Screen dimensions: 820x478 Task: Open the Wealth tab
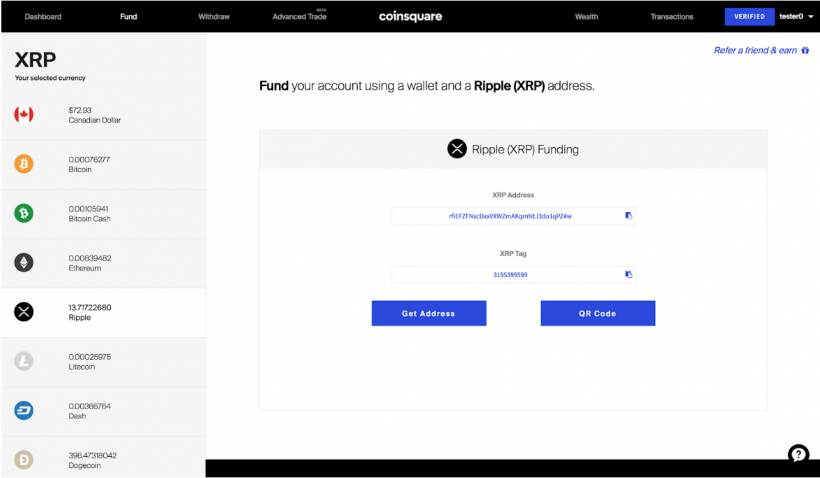tap(587, 17)
